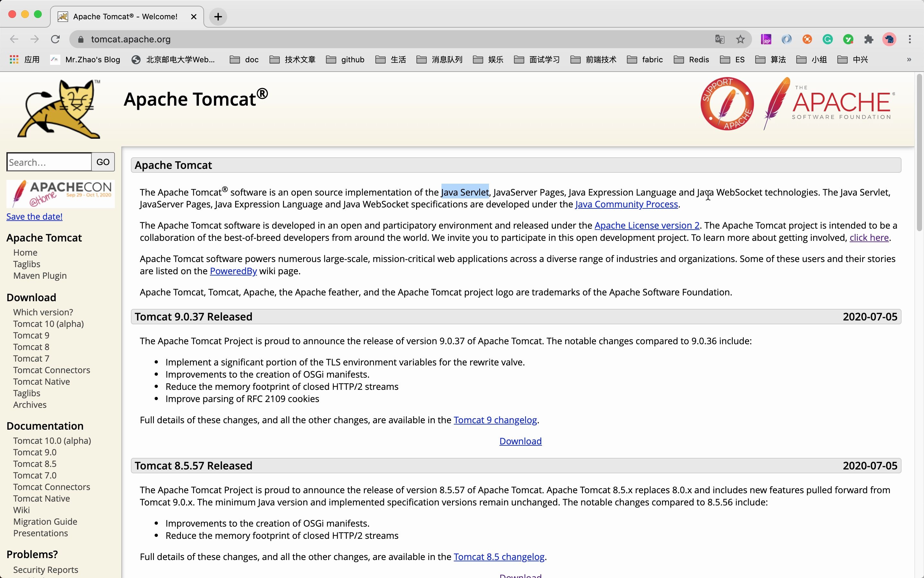Click the address bar URL
This screenshot has width=924, height=578.
[131, 39]
